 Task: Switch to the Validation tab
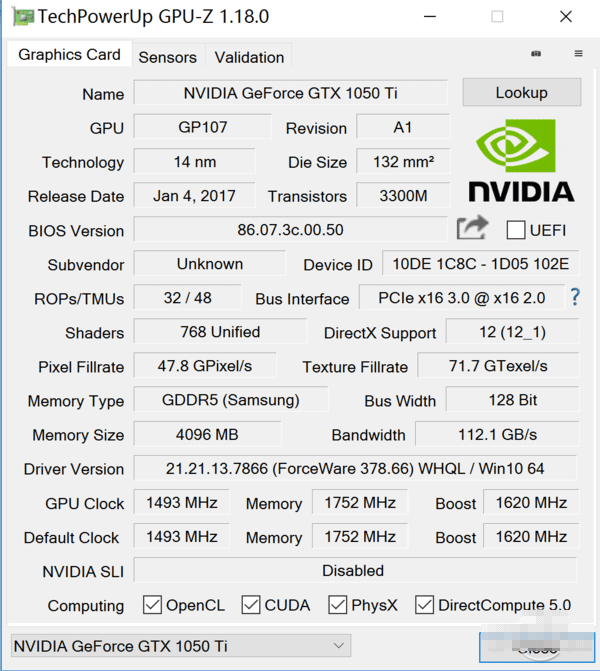[x=249, y=57]
